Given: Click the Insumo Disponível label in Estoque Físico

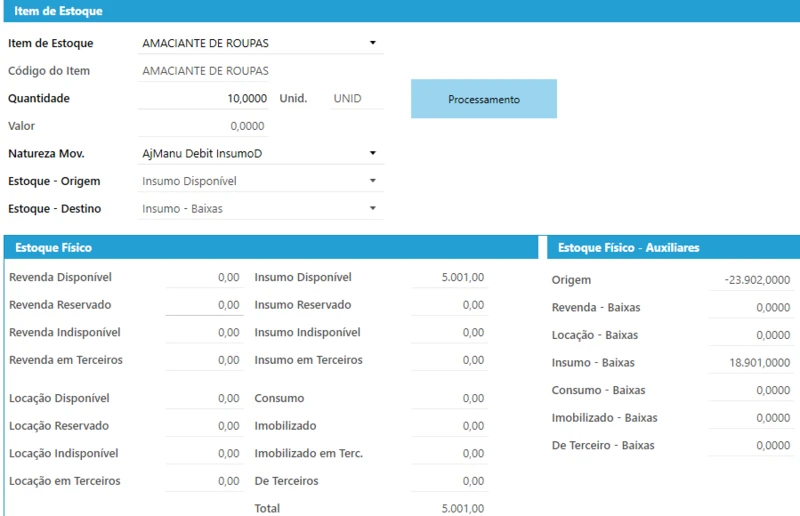Looking at the screenshot, I should click(303, 277).
